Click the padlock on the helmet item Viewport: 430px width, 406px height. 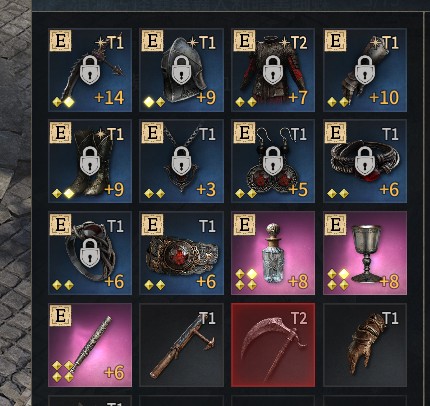[x=182, y=70]
